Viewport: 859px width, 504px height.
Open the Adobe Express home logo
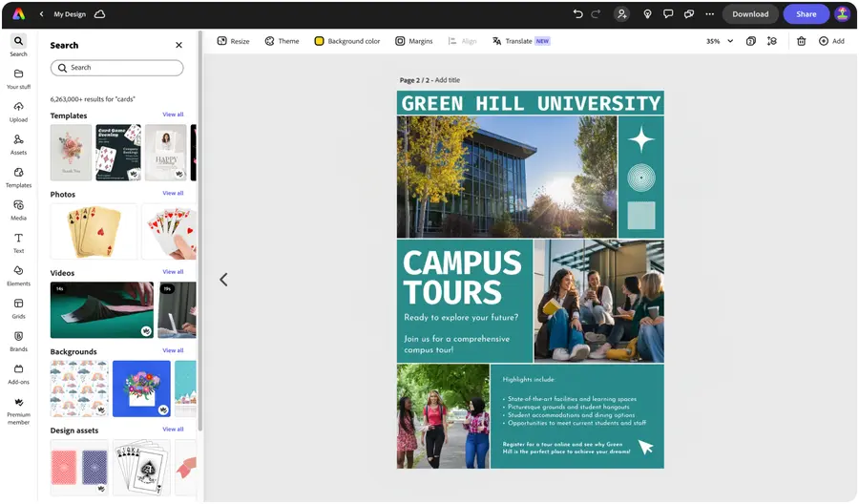point(19,14)
